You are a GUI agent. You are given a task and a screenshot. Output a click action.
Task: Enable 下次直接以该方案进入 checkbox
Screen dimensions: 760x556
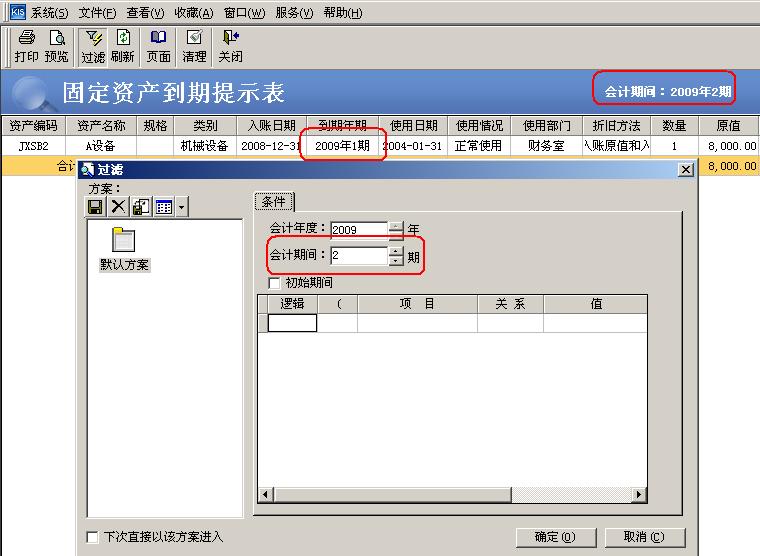(92, 537)
